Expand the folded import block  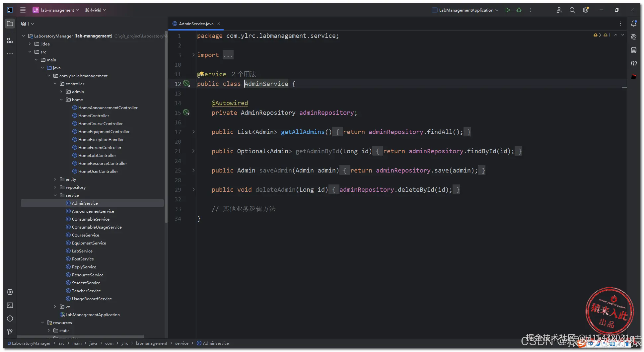(193, 55)
